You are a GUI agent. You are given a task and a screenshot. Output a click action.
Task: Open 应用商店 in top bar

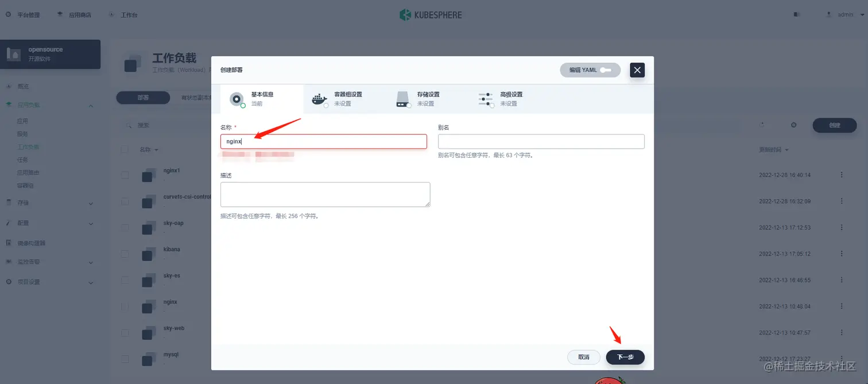(74, 15)
